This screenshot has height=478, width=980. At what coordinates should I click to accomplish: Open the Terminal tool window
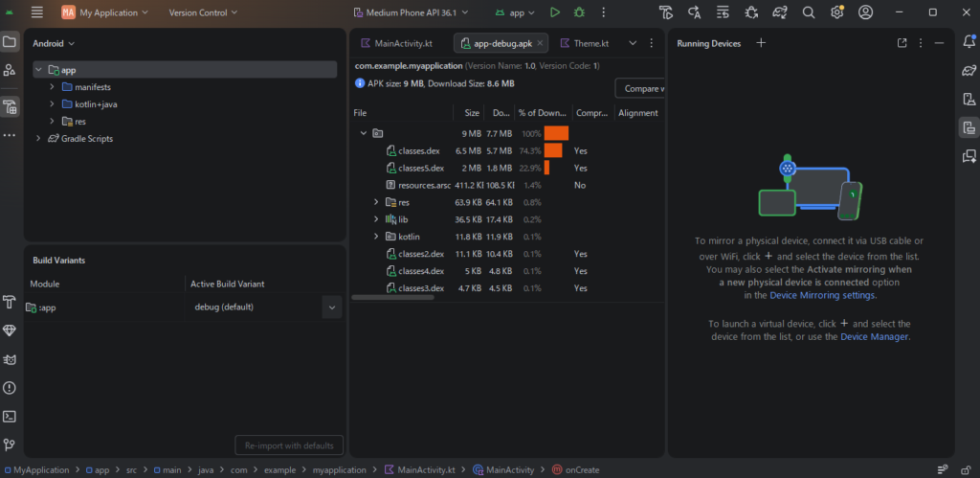click(10, 416)
